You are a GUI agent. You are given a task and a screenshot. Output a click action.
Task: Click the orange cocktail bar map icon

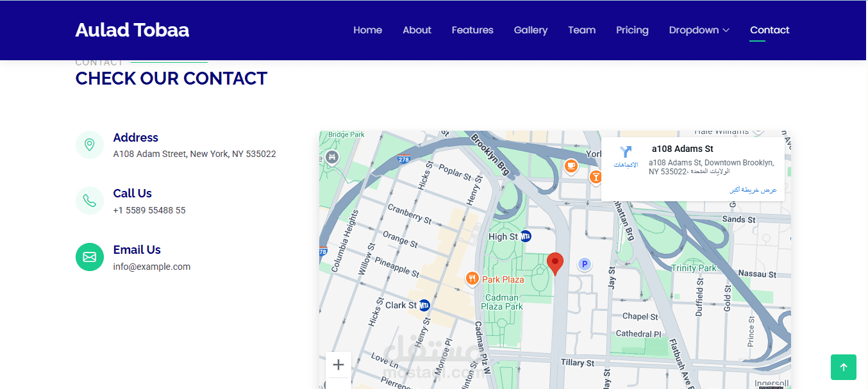(x=596, y=176)
